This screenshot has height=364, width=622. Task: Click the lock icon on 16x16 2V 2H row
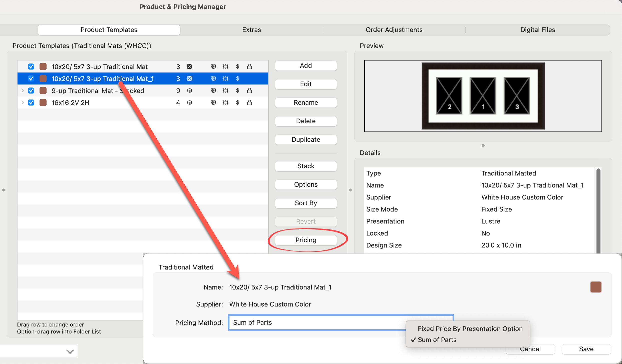(249, 102)
